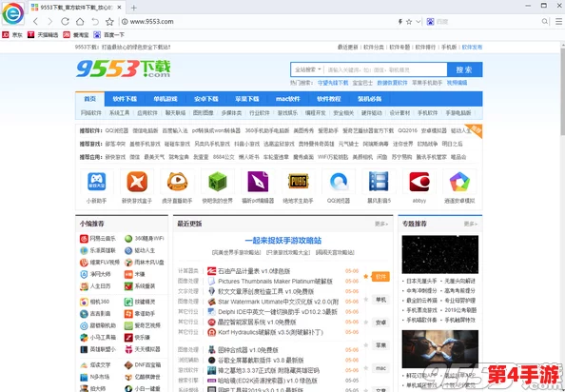Image resolution: width=565 pixels, height=392 pixels.
Task: Reload the page with the refresh icon
Action: pos(65,22)
